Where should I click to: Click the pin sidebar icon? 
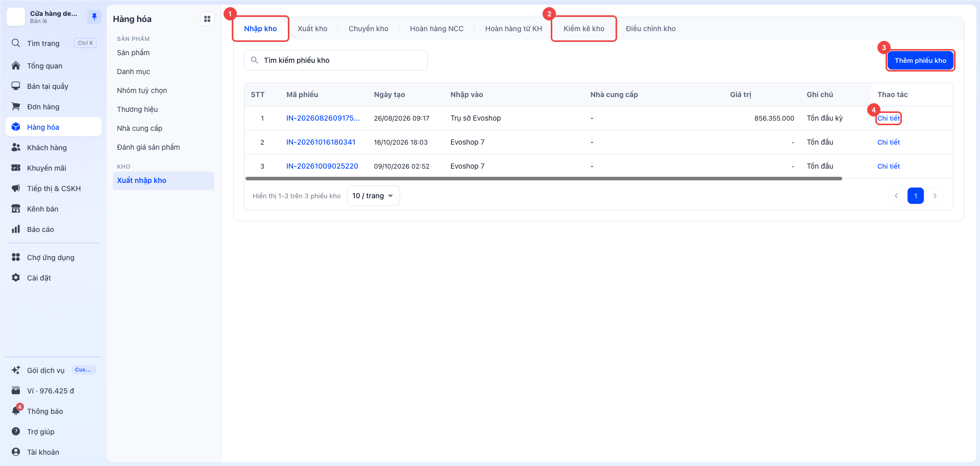point(94,17)
